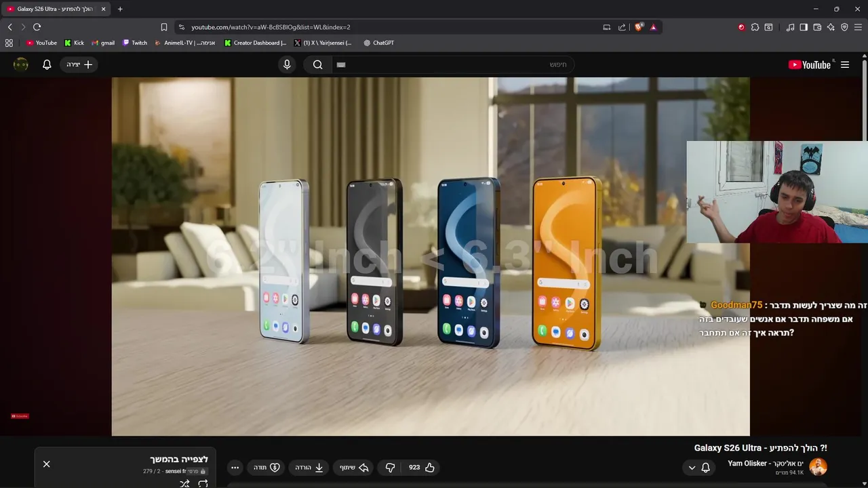Open the media control music note icon
868x488 pixels.
click(x=790, y=27)
